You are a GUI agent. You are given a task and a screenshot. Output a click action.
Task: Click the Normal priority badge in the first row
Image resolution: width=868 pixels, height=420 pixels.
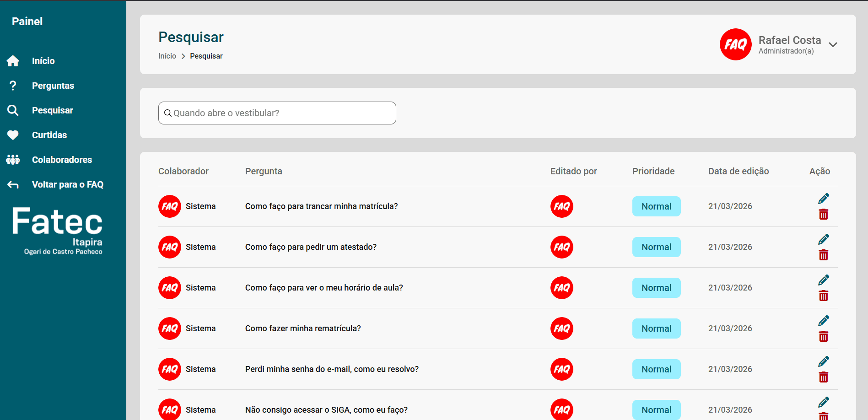(x=656, y=206)
